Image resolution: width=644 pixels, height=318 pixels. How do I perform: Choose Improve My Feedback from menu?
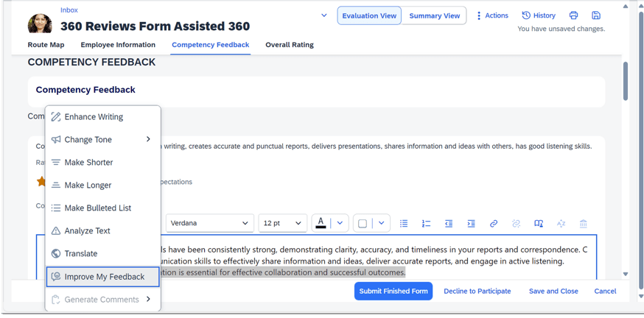point(103,277)
